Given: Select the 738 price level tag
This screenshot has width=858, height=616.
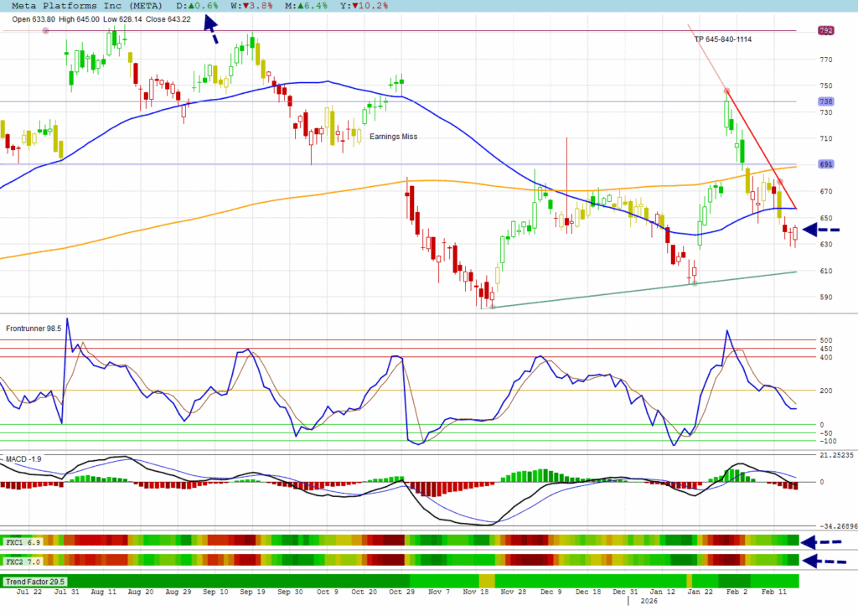Looking at the screenshot, I should pyautogui.click(x=825, y=101).
